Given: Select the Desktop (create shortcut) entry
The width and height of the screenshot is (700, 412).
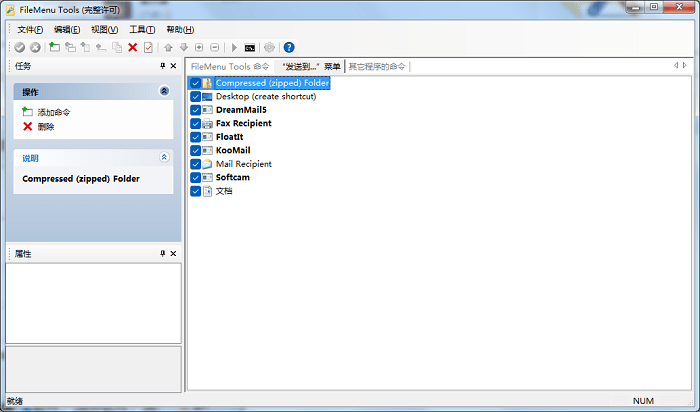Looking at the screenshot, I should pos(266,96).
